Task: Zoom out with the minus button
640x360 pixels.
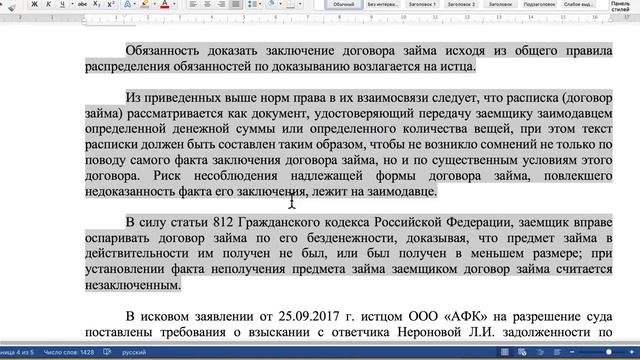Action: [572, 352]
